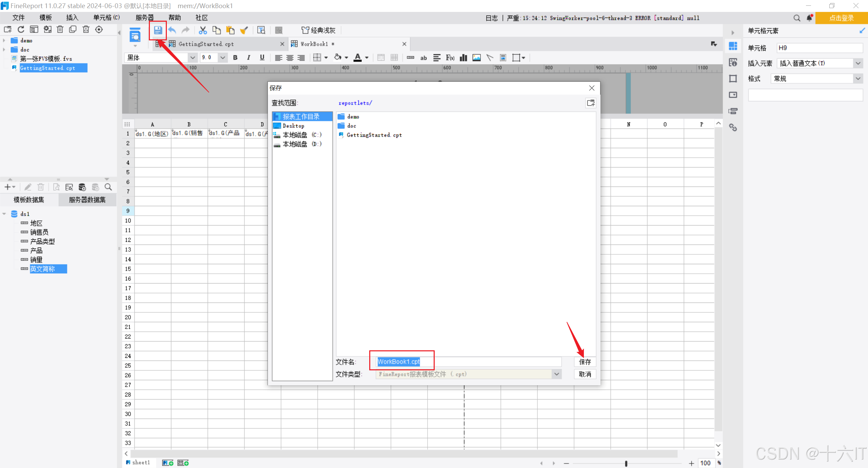Switch to the 服务器数据集 tab
The image size is (868, 468).
[87, 200]
